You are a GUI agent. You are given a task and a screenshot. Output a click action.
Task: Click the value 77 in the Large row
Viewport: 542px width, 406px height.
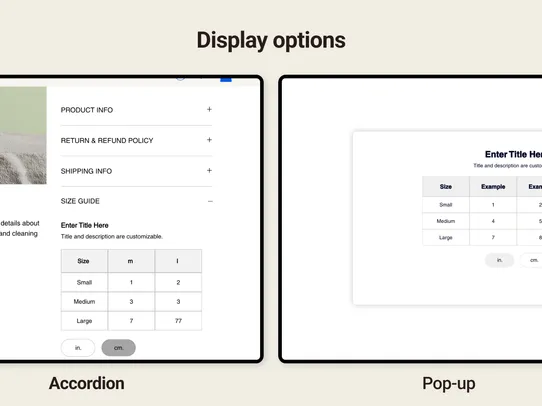[x=178, y=321]
